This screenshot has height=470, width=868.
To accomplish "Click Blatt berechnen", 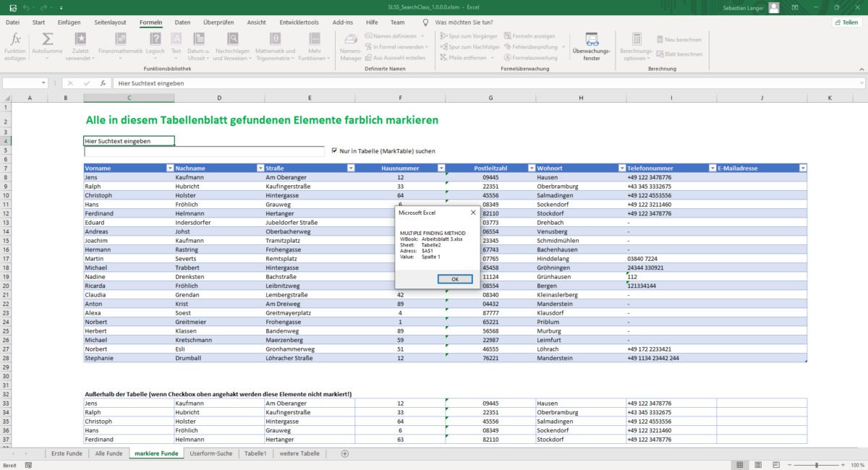I will point(679,54).
